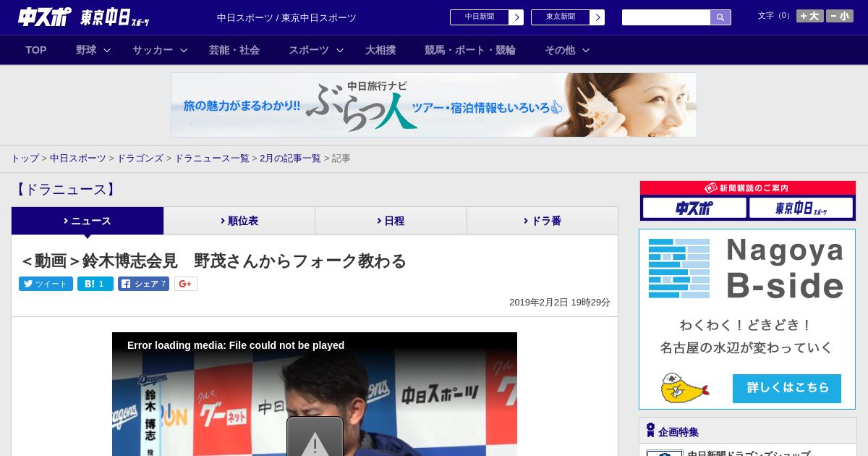Click the Hatena bookmark B! button

click(95, 284)
